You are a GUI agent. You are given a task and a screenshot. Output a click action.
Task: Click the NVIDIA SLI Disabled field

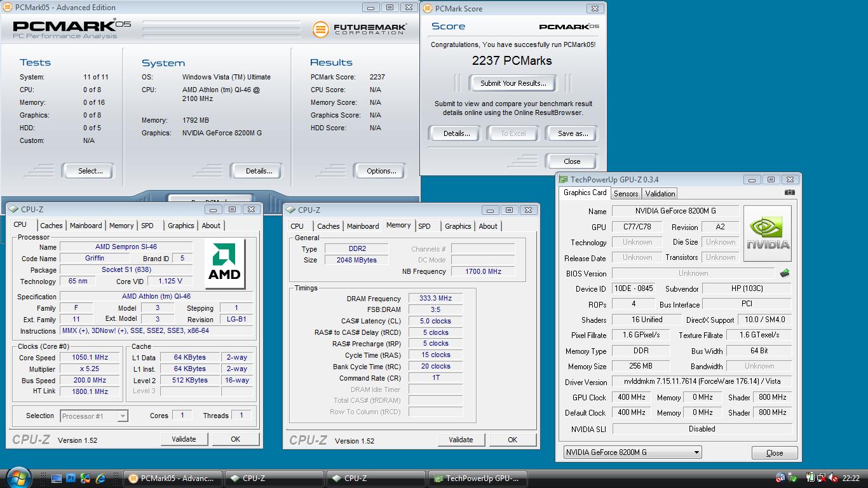pos(702,429)
